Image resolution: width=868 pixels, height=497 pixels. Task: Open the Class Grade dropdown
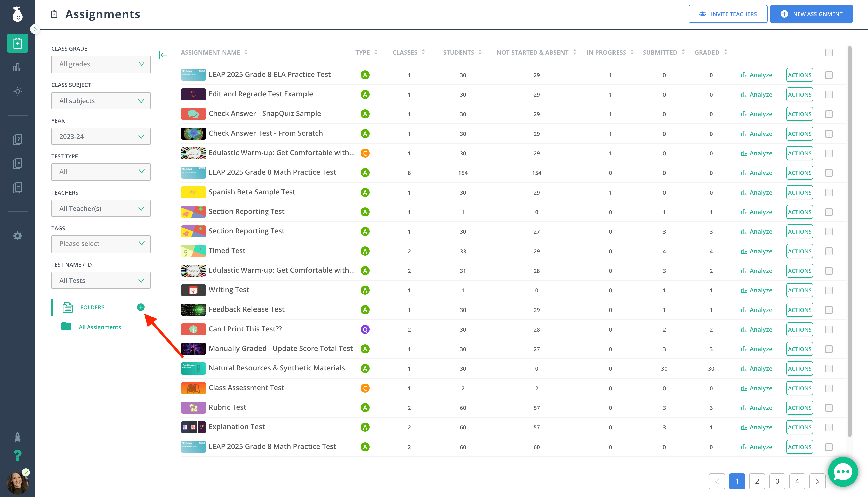click(101, 64)
